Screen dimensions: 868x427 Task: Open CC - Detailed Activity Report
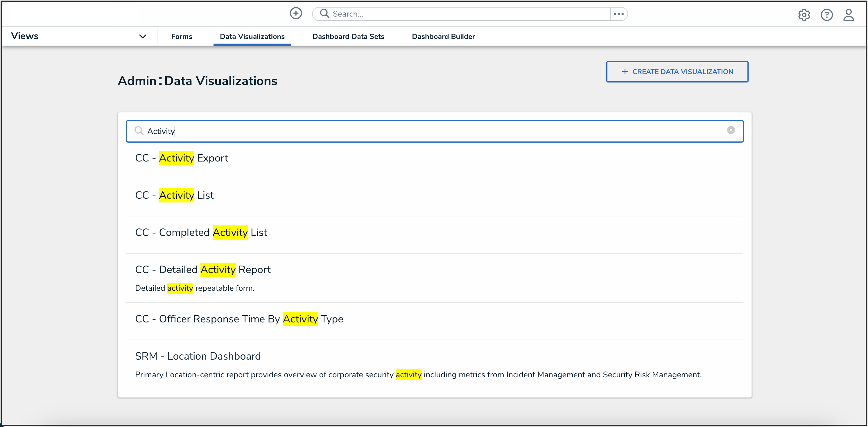202,270
